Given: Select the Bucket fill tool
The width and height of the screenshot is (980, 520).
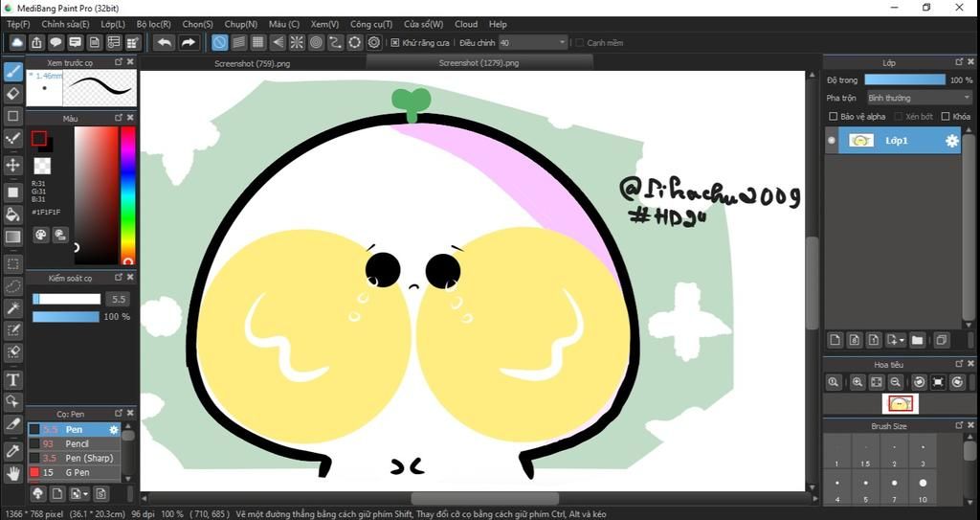Looking at the screenshot, I should (x=13, y=214).
